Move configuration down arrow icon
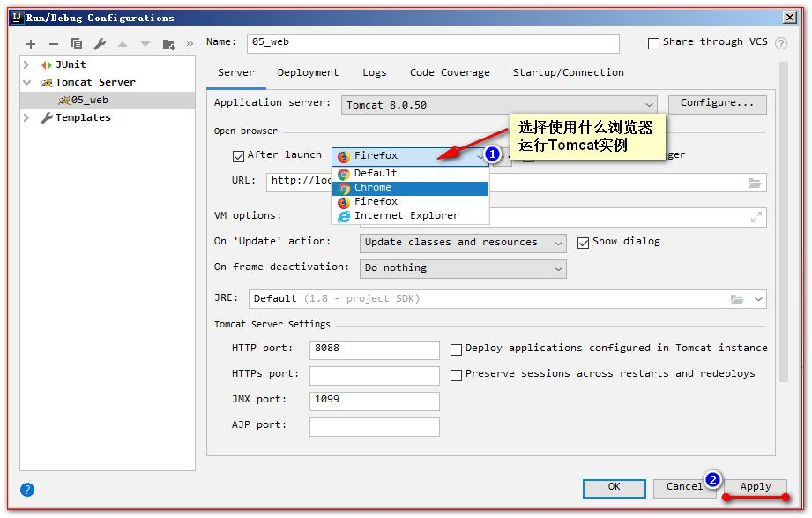 (x=145, y=44)
